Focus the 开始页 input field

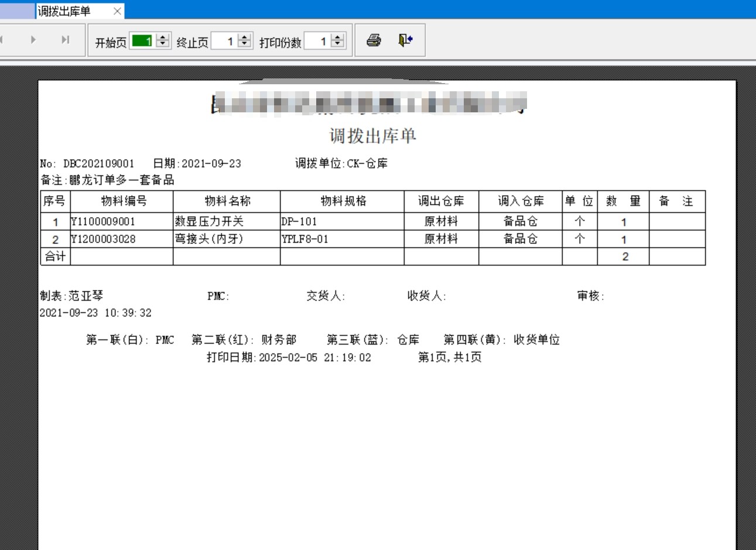pyautogui.click(x=142, y=40)
